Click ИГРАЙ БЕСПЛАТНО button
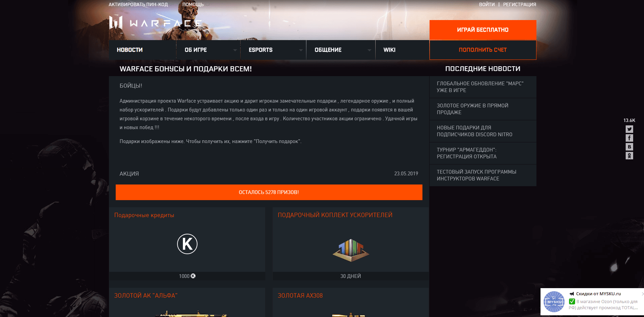Screen dimensions: 644x317 [483, 30]
